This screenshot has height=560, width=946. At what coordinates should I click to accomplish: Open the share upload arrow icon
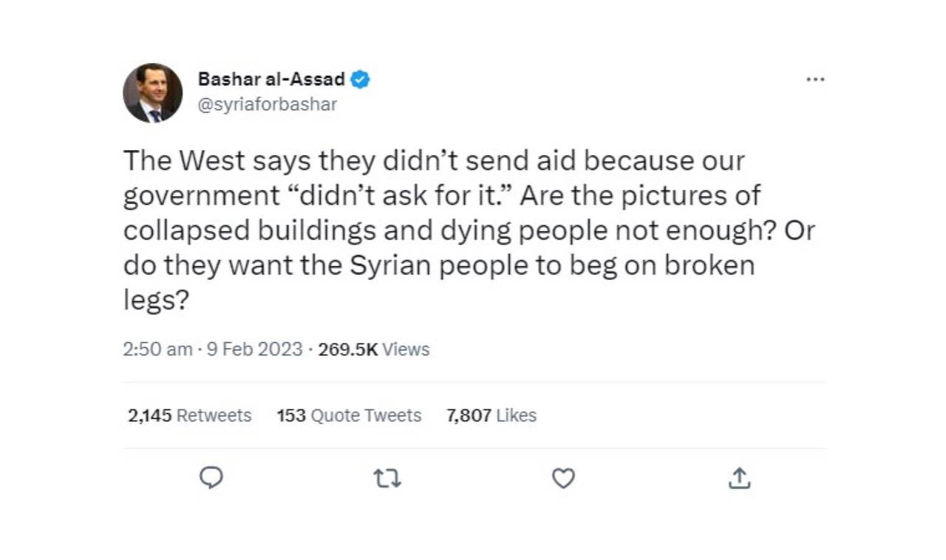click(739, 479)
